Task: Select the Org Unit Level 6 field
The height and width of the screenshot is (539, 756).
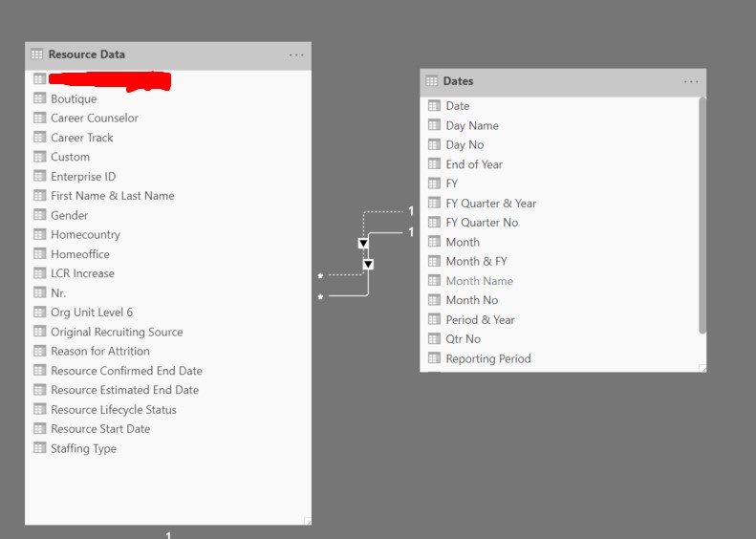Action: 92,313
